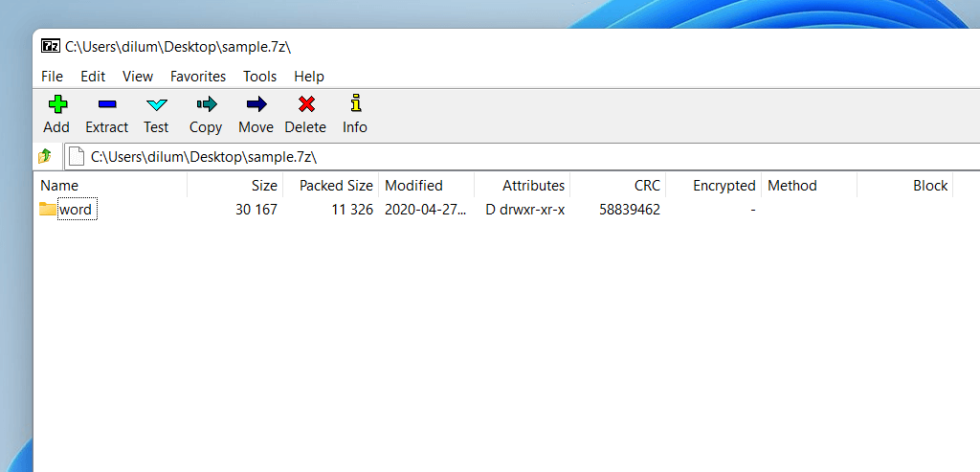Sort by the Size column header

pyautogui.click(x=235, y=186)
